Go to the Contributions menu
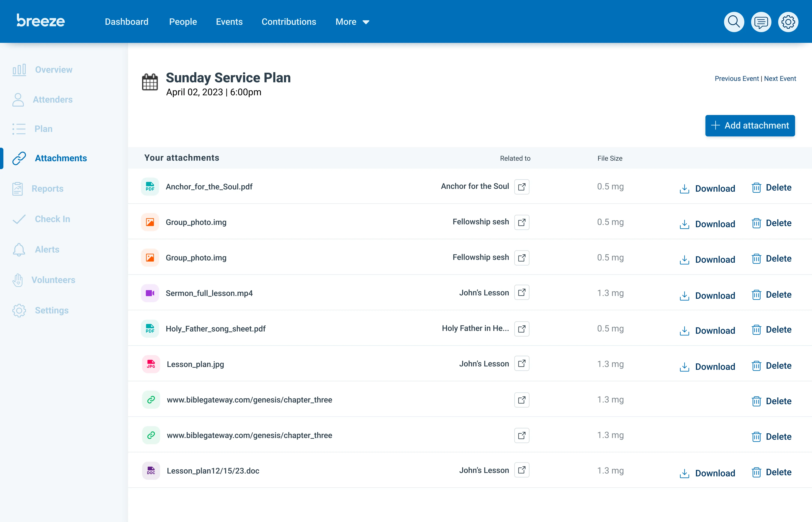The height and width of the screenshot is (522, 812). point(289,22)
